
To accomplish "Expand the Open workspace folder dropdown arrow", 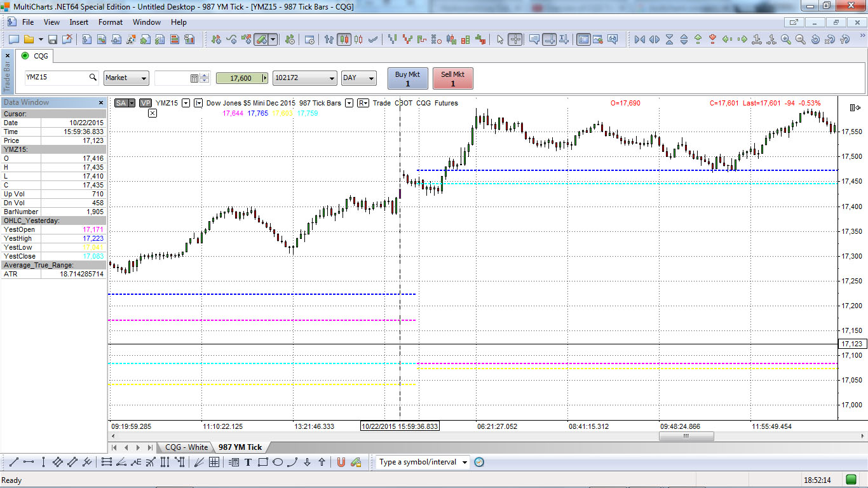I will click(41, 39).
